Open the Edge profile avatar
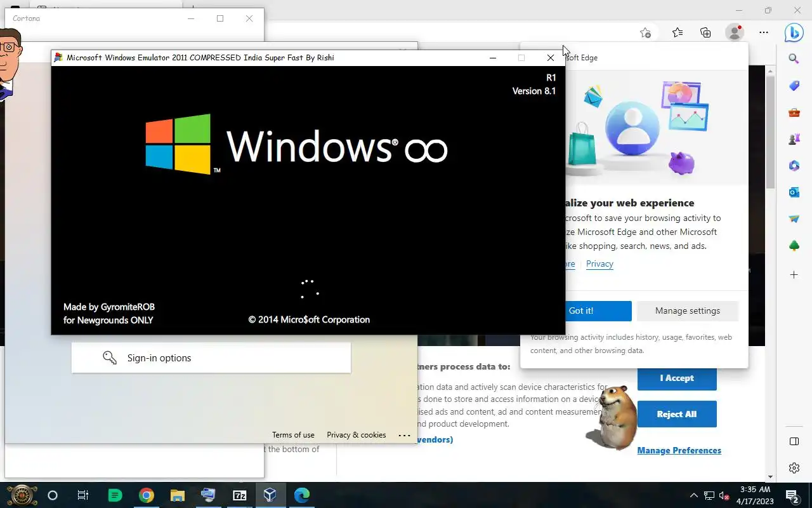Image resolution: width=812 pixels, height=508 pixels. 735,32
